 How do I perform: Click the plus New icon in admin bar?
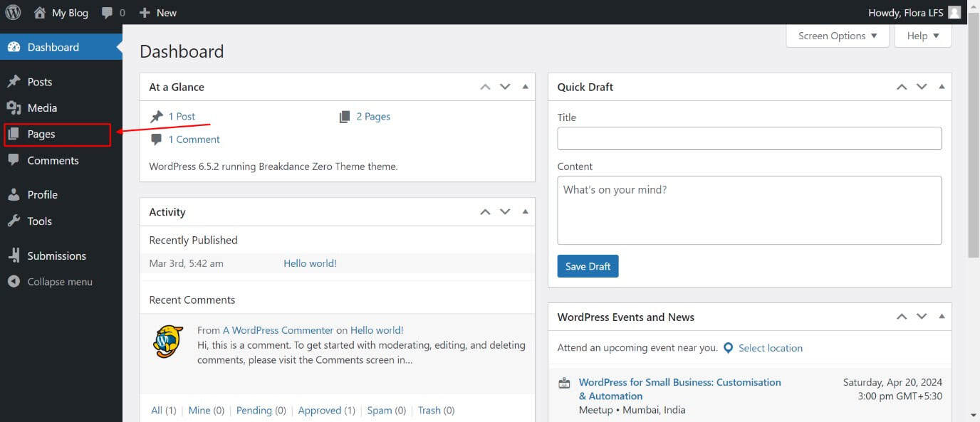145,13
